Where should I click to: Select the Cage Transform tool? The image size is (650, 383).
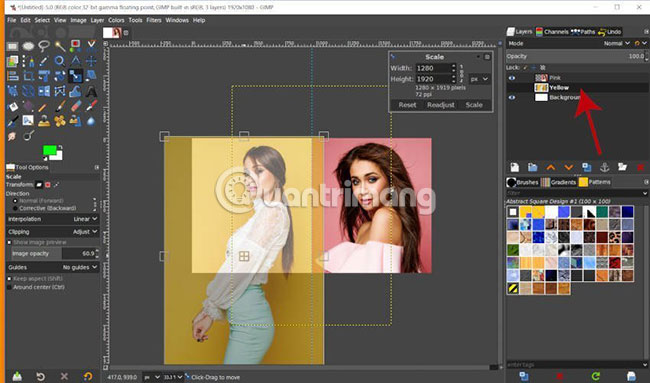point(60,91)
